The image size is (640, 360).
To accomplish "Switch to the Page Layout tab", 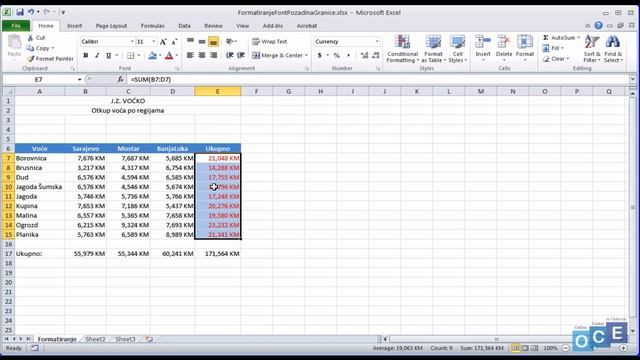I will coord(111,26).
